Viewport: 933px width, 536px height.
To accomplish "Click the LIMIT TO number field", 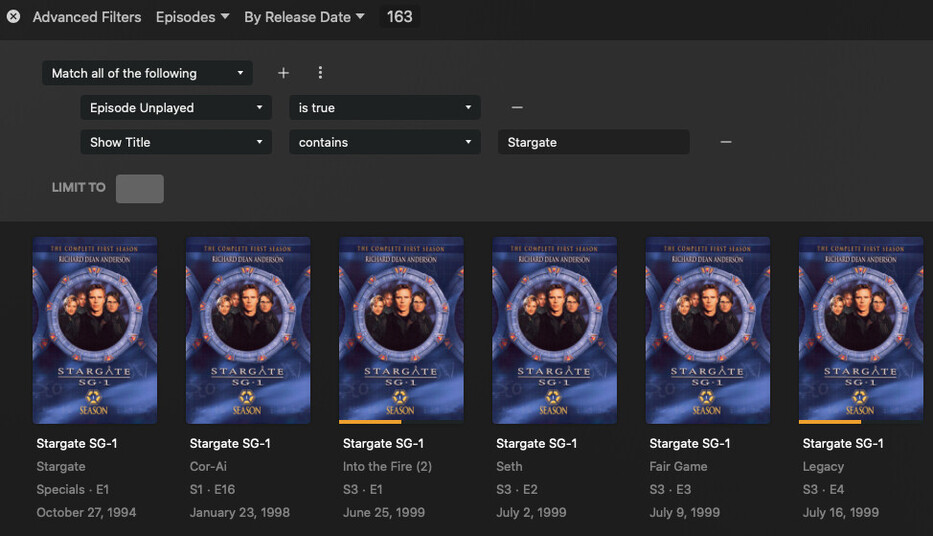I will [x=140, y=189].
